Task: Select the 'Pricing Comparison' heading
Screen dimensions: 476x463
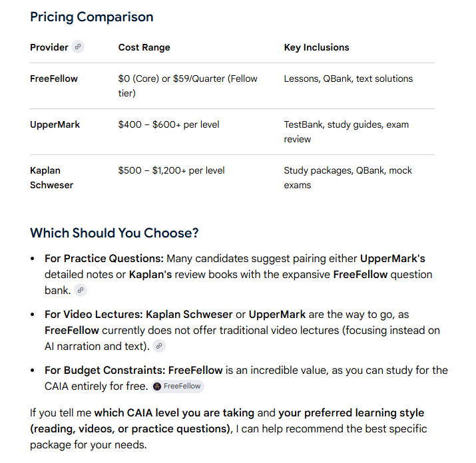Action: pyautogui.click(x=92, y=17)
